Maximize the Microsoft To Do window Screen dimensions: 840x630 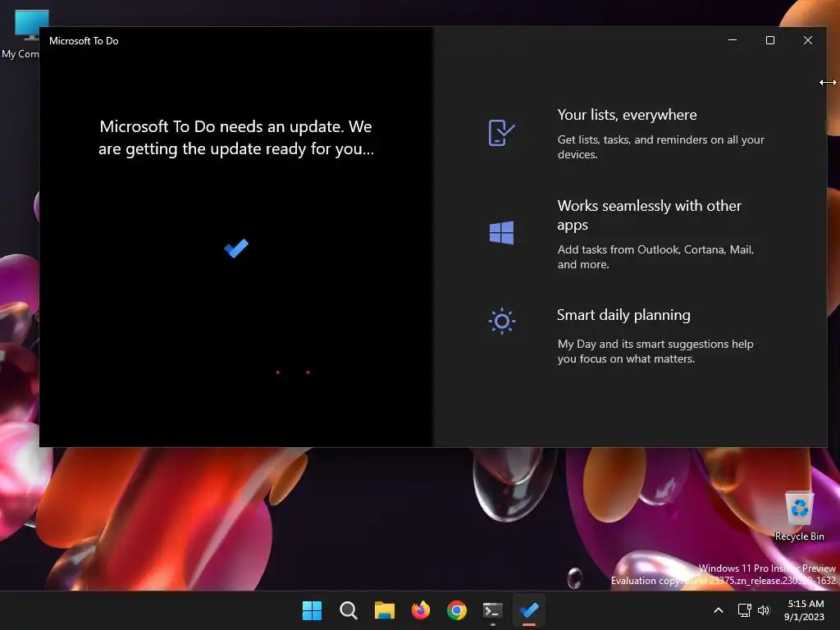point(769,40)
